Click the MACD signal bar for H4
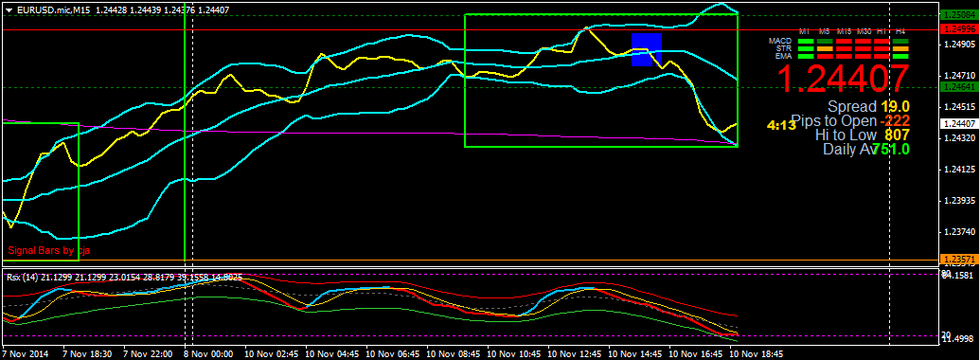 900,42
